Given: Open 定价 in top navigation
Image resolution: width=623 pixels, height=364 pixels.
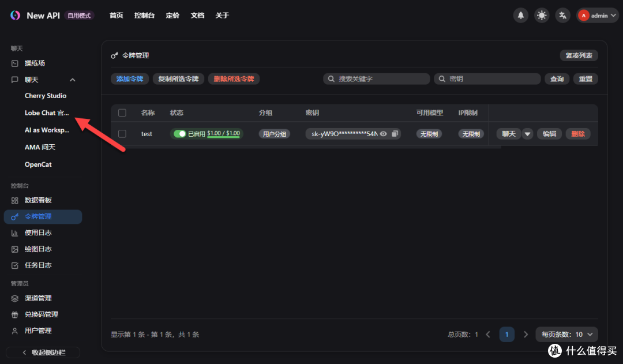Looking at the screenshot, I should pos(172,16).
